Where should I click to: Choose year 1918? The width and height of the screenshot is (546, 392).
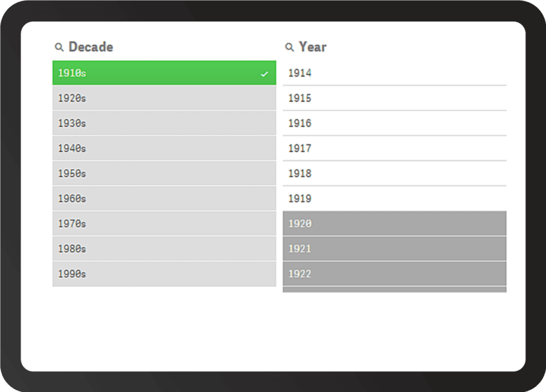[395, 173]
